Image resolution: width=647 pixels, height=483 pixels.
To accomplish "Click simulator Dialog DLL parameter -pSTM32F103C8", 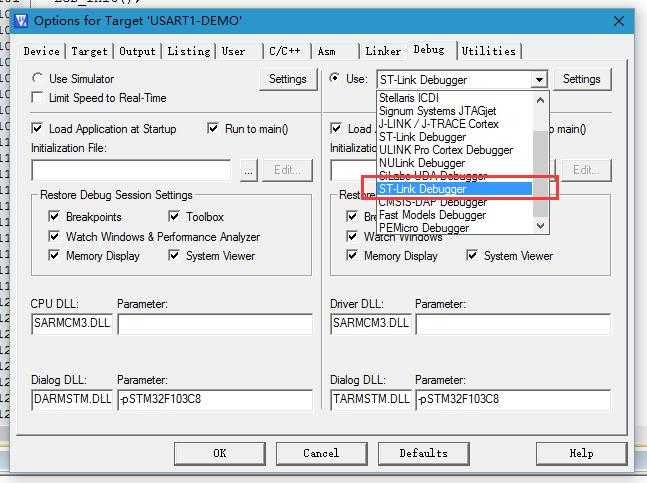I will coord(215,399).
